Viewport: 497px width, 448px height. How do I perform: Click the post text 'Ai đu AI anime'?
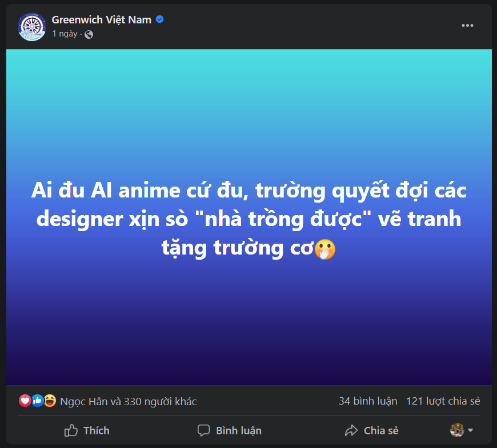pos(106,191)
